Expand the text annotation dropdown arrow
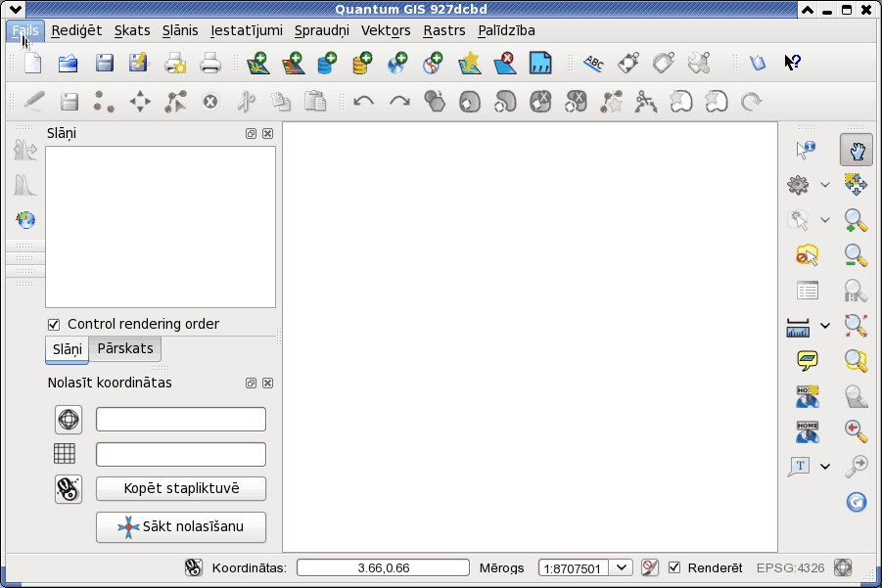882x588 pixels. coord(824,466)
